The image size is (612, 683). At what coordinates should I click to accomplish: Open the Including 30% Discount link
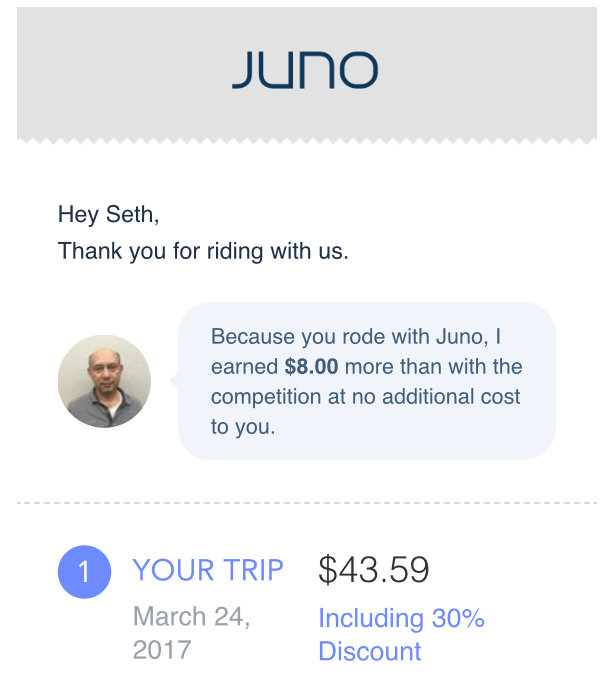point(401,634)
